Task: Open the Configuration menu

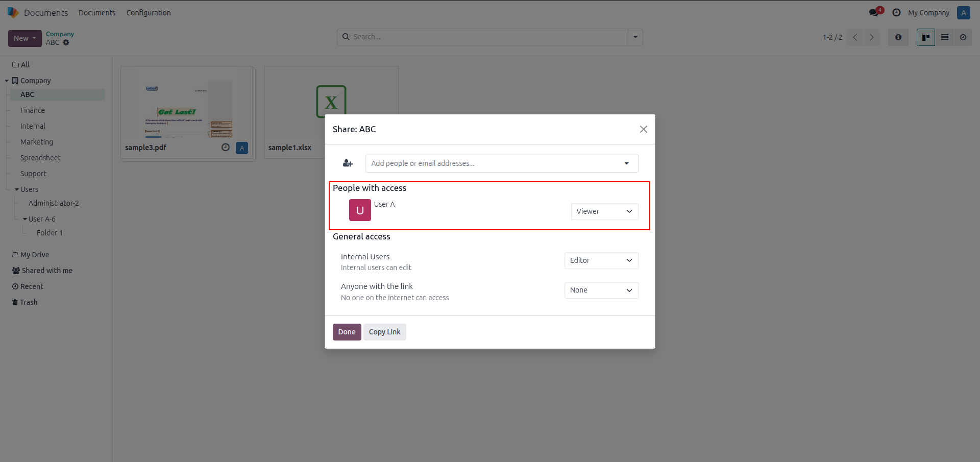Action: click(x=149, y=13)
